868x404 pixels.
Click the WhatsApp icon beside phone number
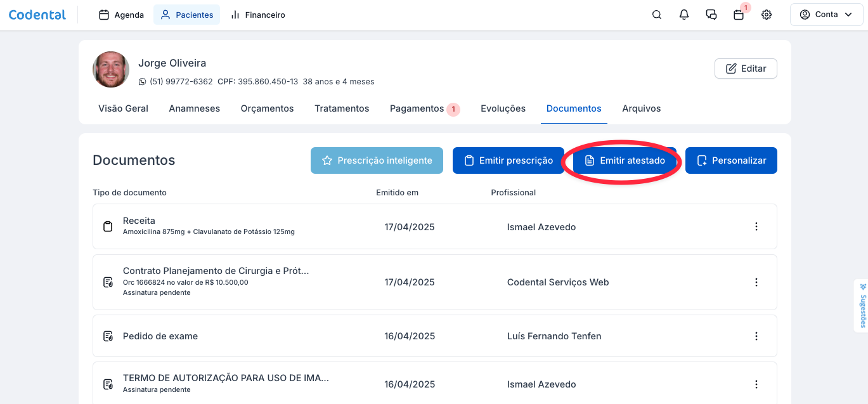(x=142, y=82)
